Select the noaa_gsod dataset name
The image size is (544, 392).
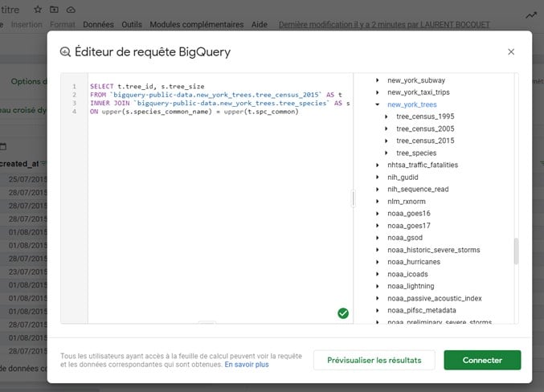[x=405, y=238]
